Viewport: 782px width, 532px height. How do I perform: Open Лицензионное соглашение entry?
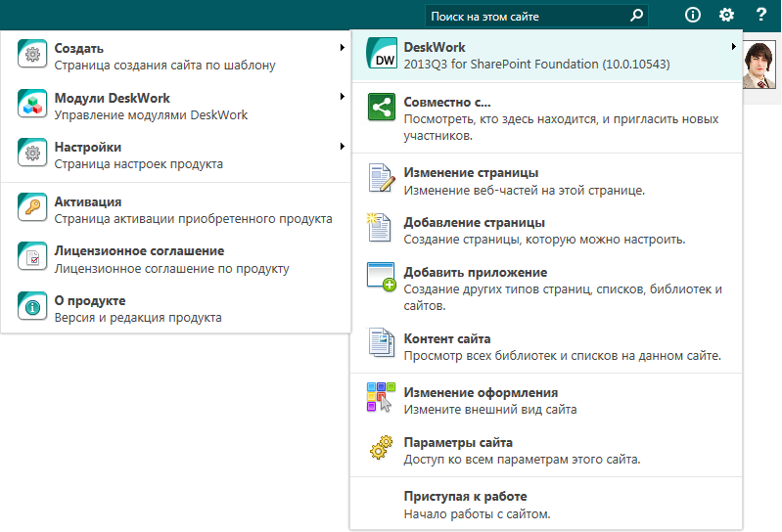(175, 258)
